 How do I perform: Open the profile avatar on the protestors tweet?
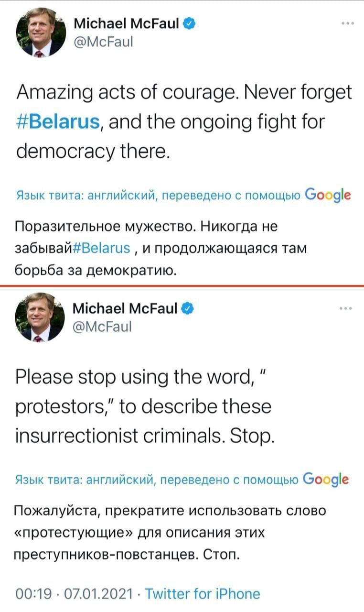tap(40, 317)
